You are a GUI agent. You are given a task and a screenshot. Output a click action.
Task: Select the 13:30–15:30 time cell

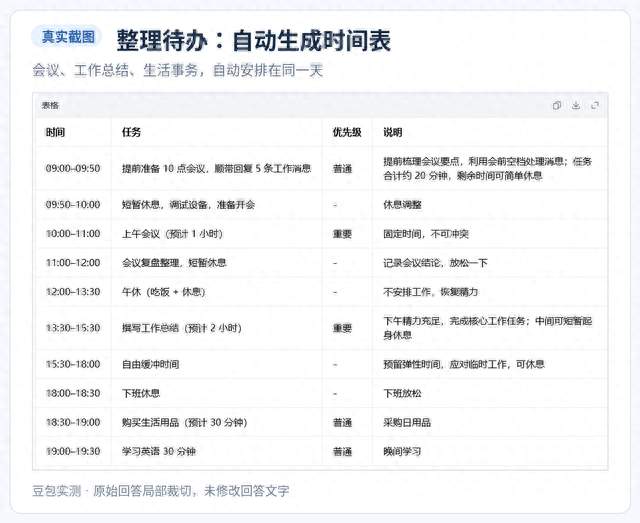coord(73,328)
